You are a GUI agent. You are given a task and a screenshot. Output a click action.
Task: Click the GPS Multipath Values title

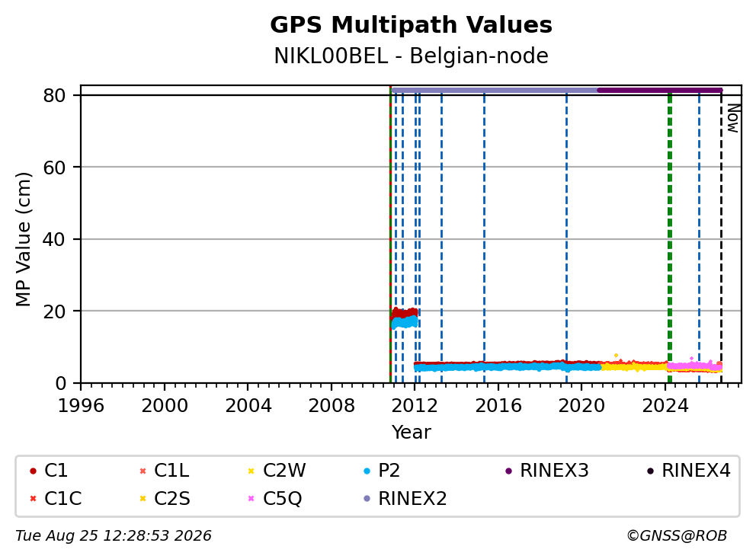coord(411,25)
